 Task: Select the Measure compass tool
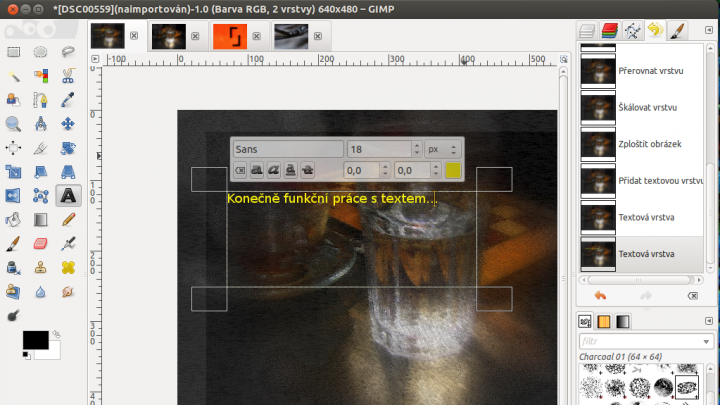click(x=40, y=124)
